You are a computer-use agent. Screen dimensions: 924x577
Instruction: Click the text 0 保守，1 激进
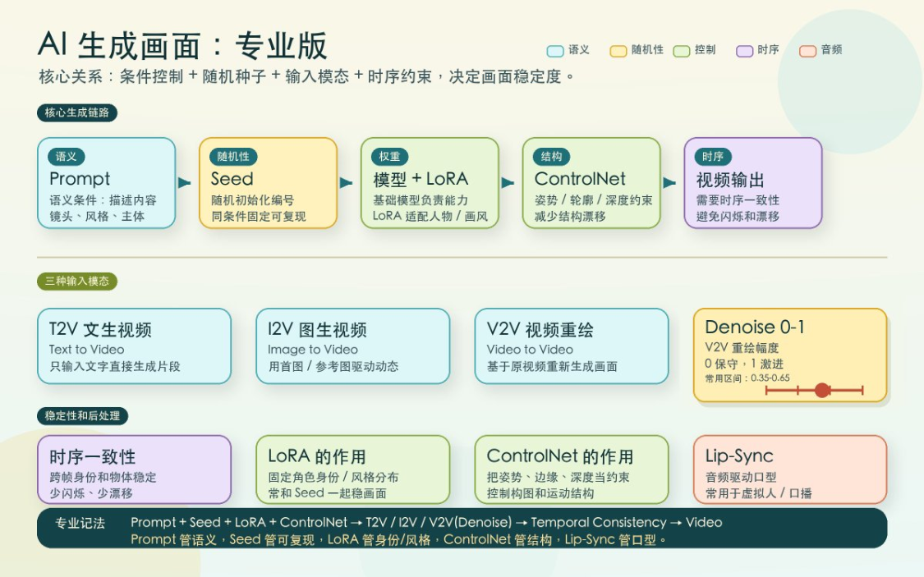click(x=743, y=364)
